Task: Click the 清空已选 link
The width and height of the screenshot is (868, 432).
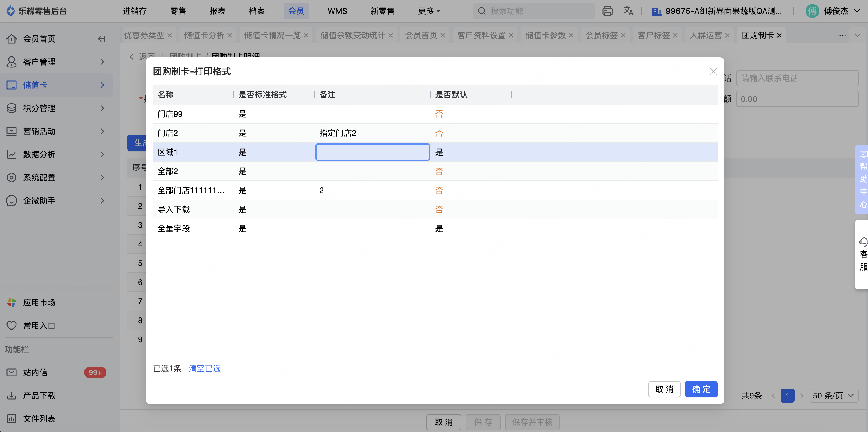Action: [205, 368]
